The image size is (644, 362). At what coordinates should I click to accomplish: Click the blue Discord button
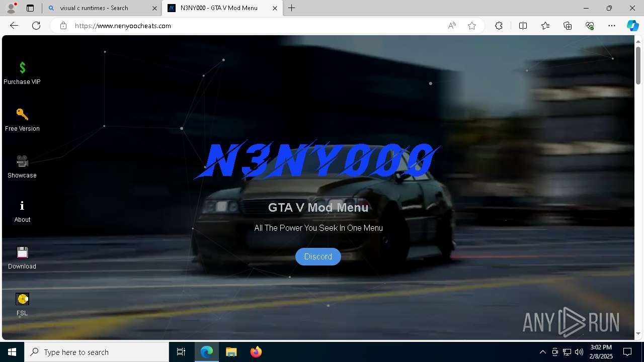(x=318, y=256)
